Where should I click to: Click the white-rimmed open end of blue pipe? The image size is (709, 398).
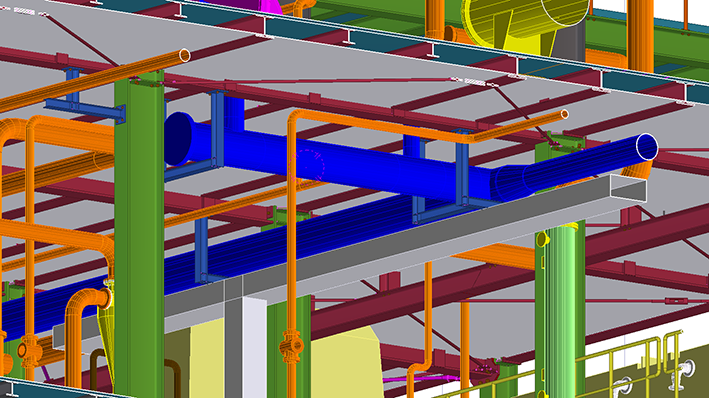tap(647, 147)
